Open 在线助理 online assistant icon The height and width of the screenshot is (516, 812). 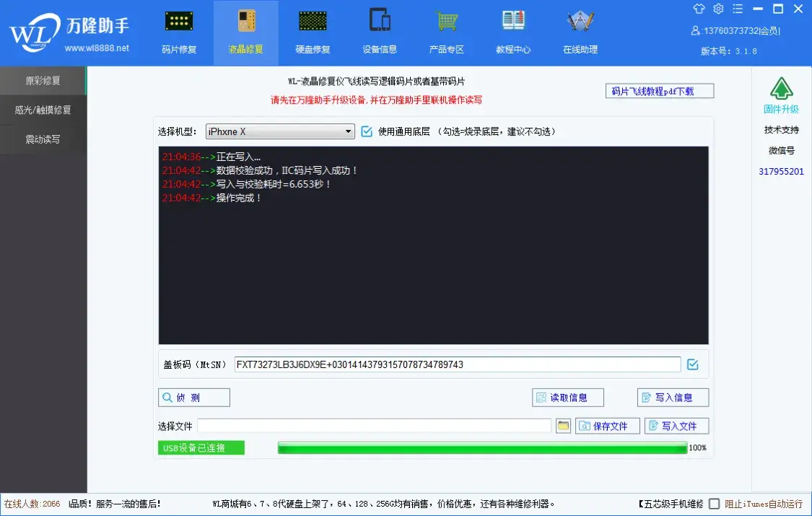tap(580, 22)
